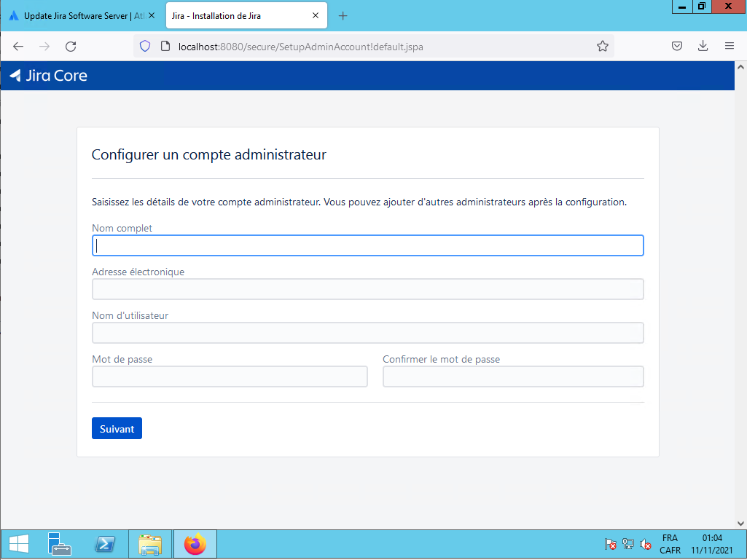
Task: Open the Windows Start menu
Action: (18, 544)
